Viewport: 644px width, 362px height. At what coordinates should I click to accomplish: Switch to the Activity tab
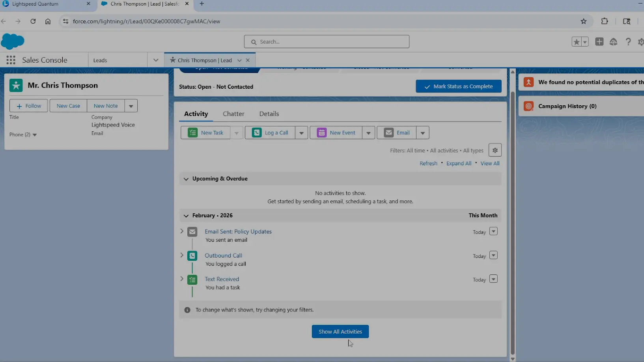(196, 114)
